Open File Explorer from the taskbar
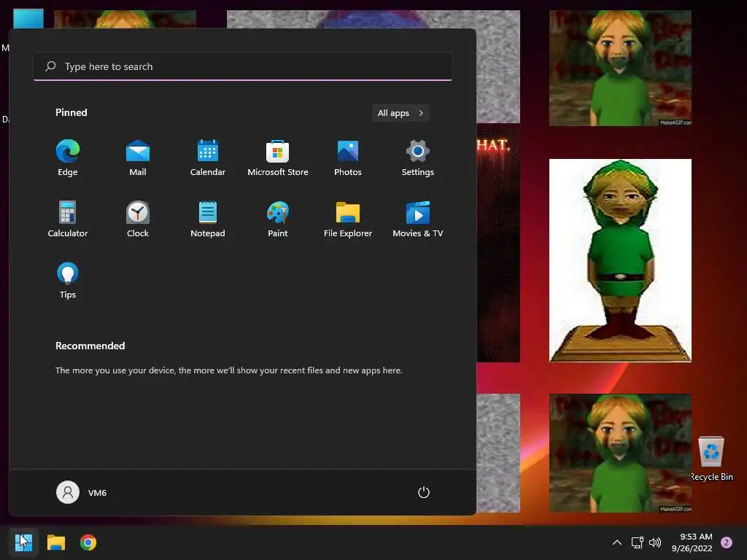Screen dimensions: 747x560 pos(55,542)
